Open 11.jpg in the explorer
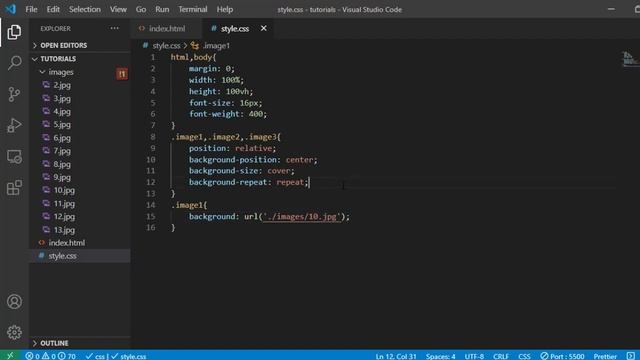This screenshot has width=640, height=360. [64, 203]
